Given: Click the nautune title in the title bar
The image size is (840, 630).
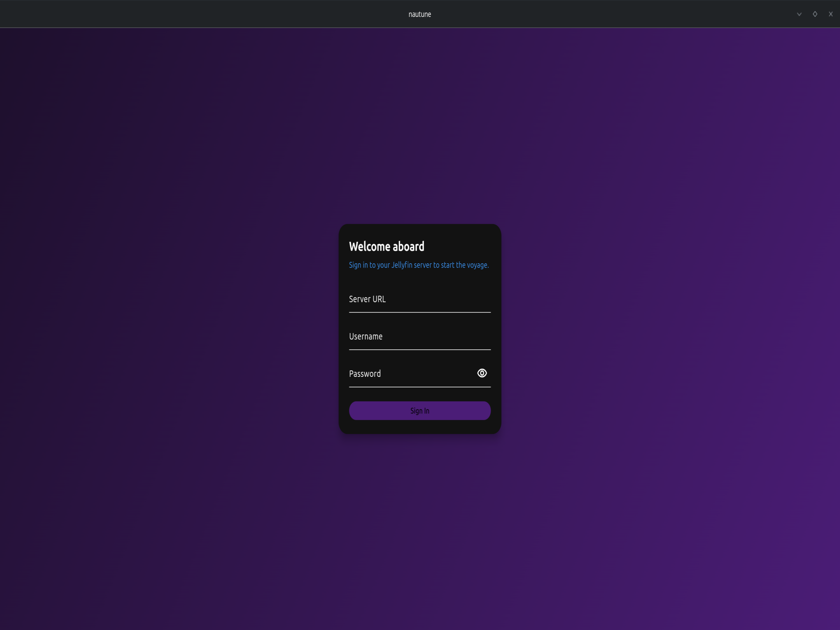Looking at the screenshot, I should tap(420, 14).
